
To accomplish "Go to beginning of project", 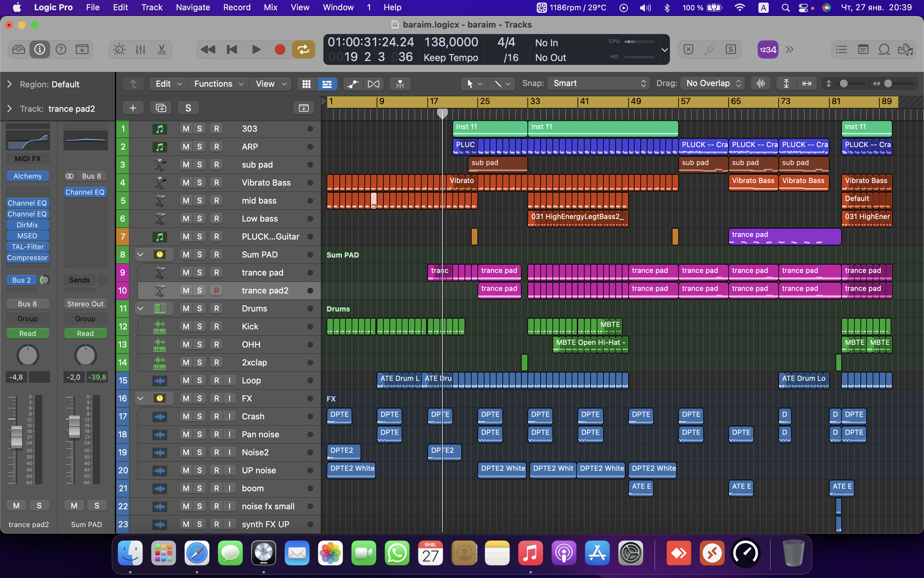I will coord(232,49).
